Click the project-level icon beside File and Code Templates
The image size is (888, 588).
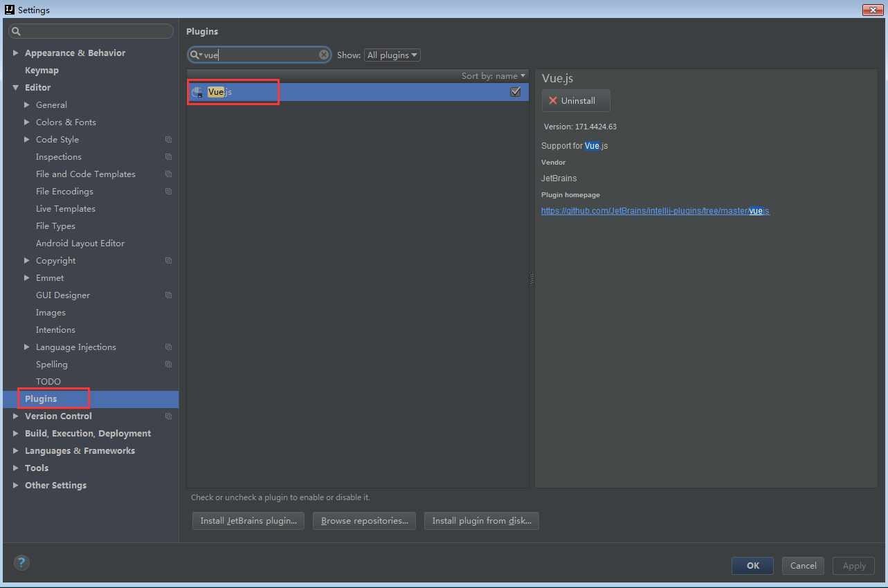pyautogui.click(x=168, y=174)
